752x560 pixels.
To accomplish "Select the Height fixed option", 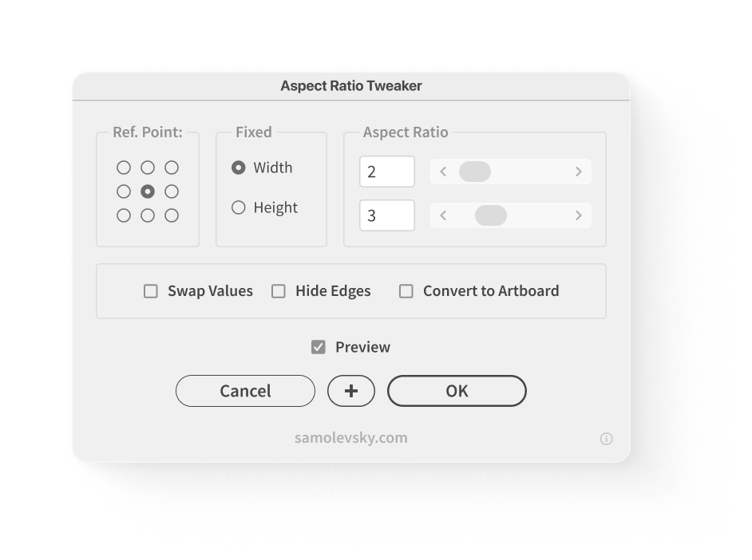I will coord(238,207).
